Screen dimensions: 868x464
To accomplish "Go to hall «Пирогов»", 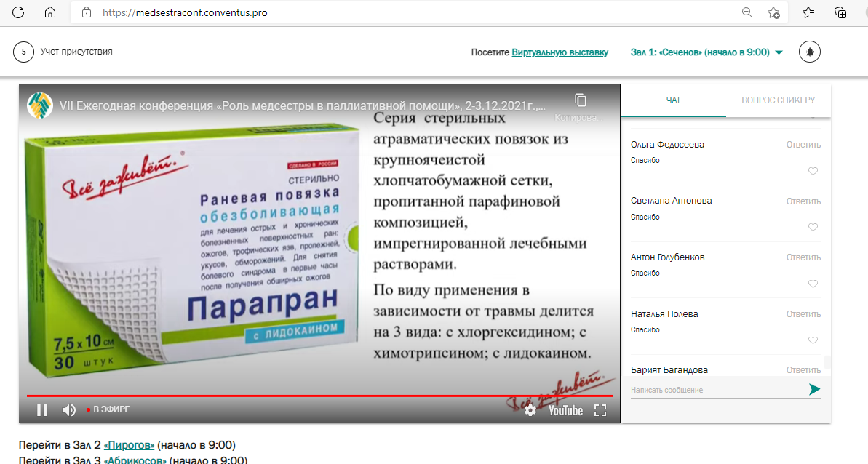I will tap(129, 445).
